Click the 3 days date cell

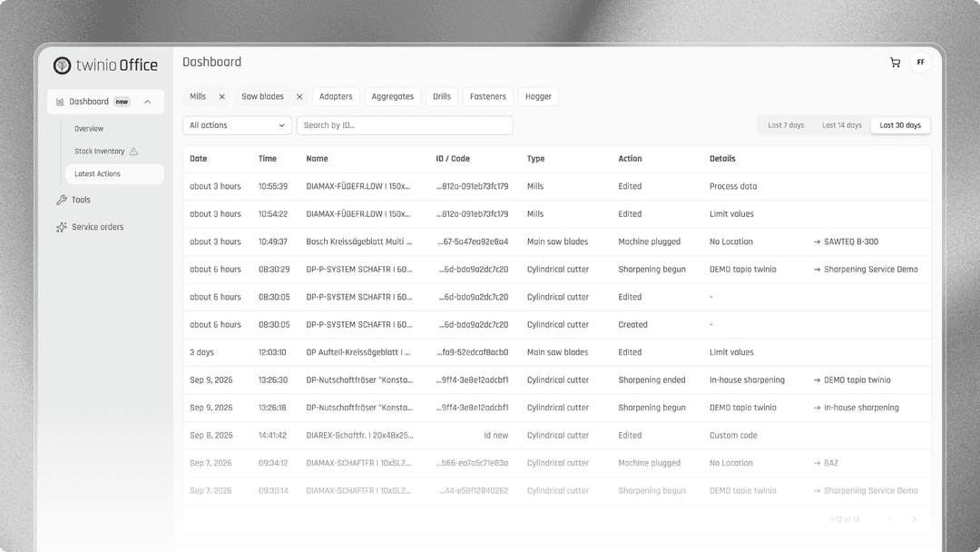pyautogui.click(x=201, y=352)
